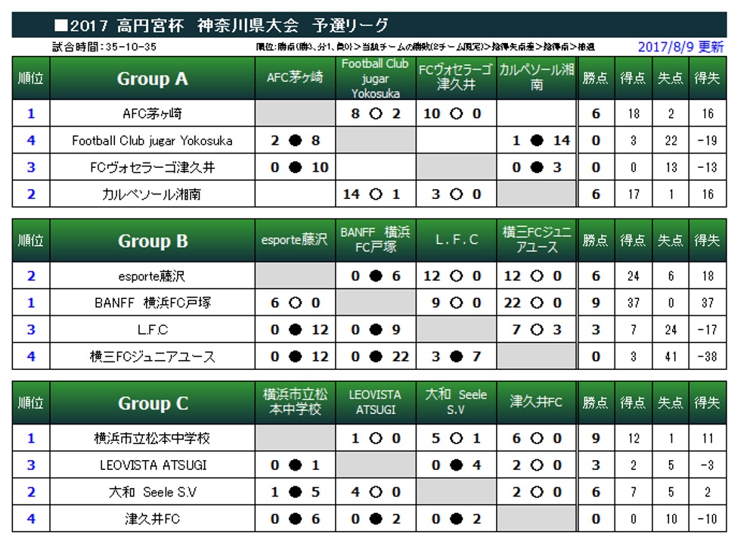Click the win circle in the BANFF 22-0 result
This screenshot has height=544, width=756.
[x=537, y=303]
